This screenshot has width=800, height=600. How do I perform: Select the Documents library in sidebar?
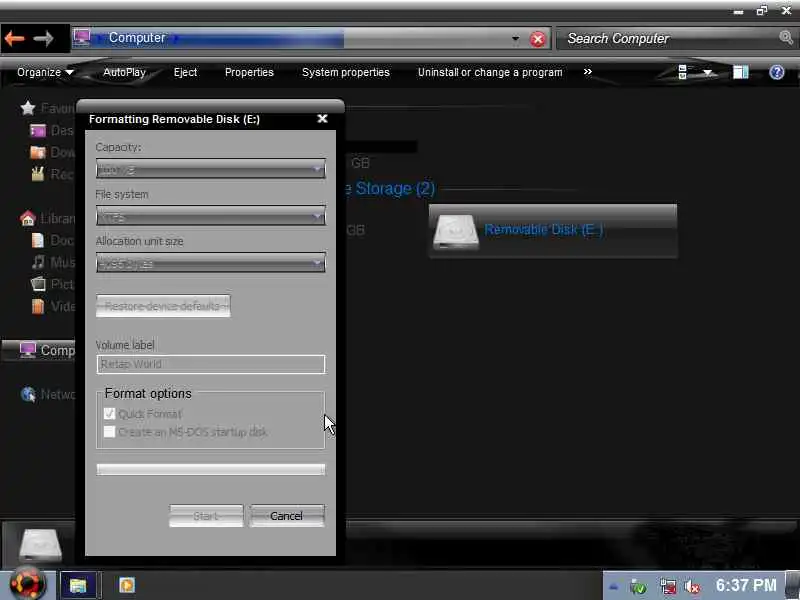(52, 240)
